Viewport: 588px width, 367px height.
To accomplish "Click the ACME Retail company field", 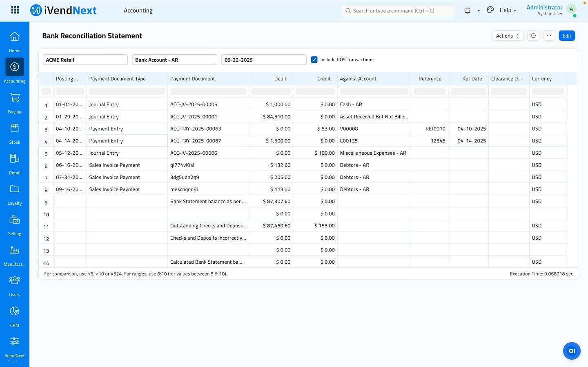I will point(85,60).
